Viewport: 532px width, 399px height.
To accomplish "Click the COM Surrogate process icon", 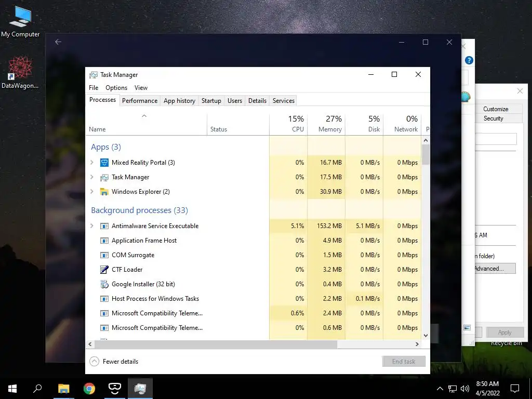I will (104, 255).
